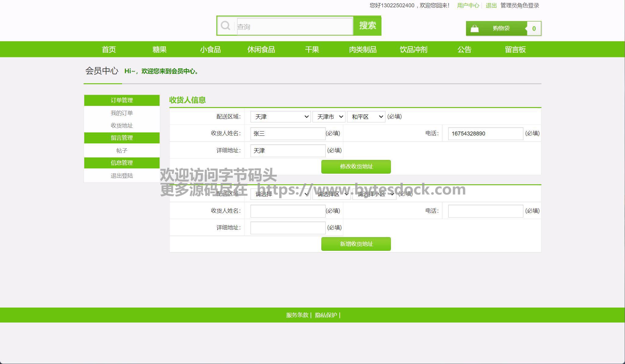Expand the 天津市 city dropdown
Viewport: 625px width, 364px height.
click(x=329, y=117)
